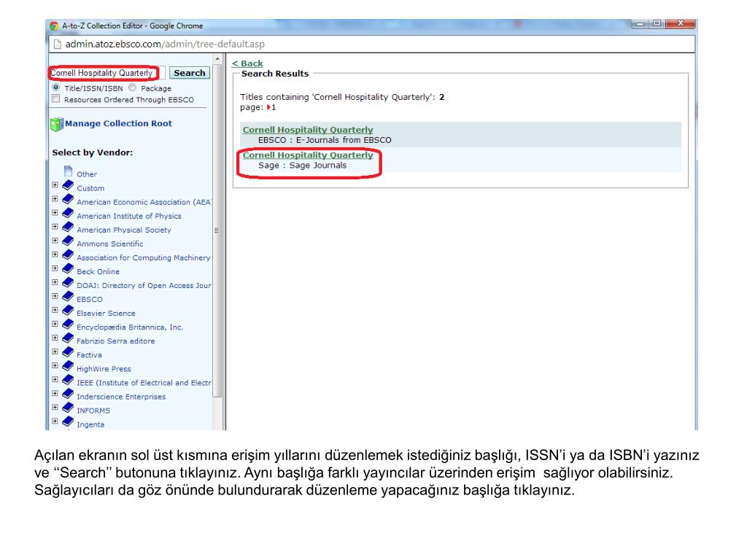747x560 pixels.
Task: Select the INFORMS vendor
Action: pyautogui.click(x=93, y=411)
